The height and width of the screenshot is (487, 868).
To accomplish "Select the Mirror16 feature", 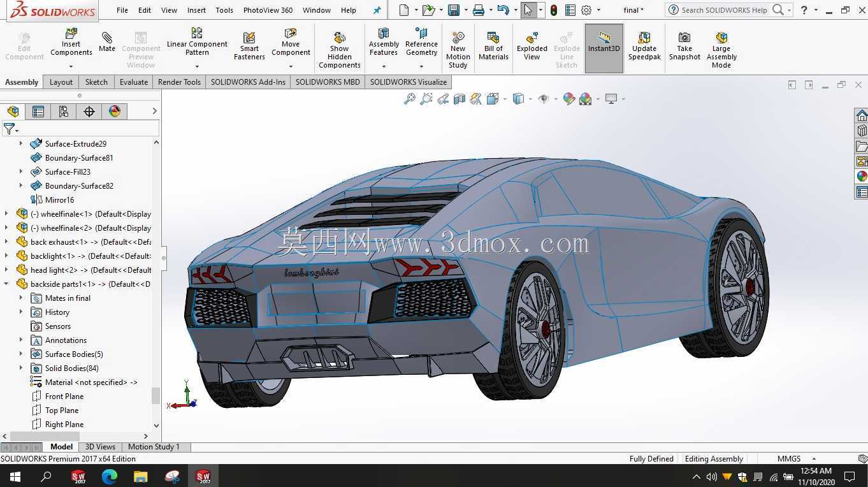I will [60, 200].
